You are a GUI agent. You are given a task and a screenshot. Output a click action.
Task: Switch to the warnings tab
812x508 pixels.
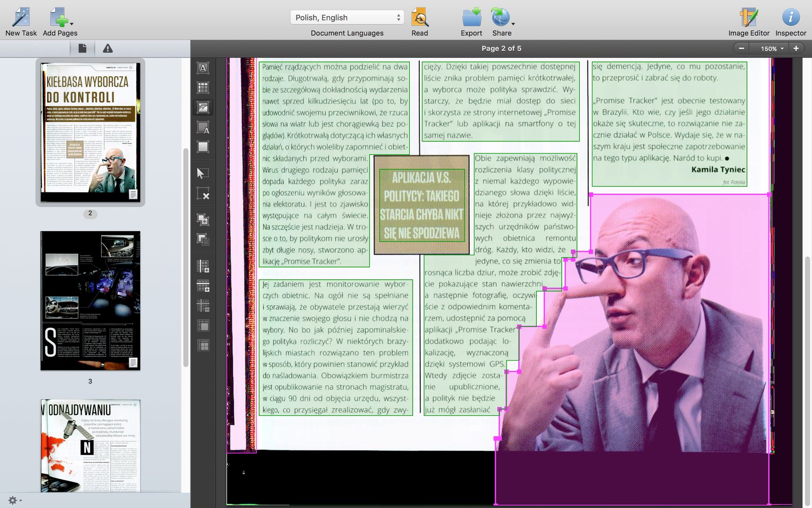(x=108, y=48)
